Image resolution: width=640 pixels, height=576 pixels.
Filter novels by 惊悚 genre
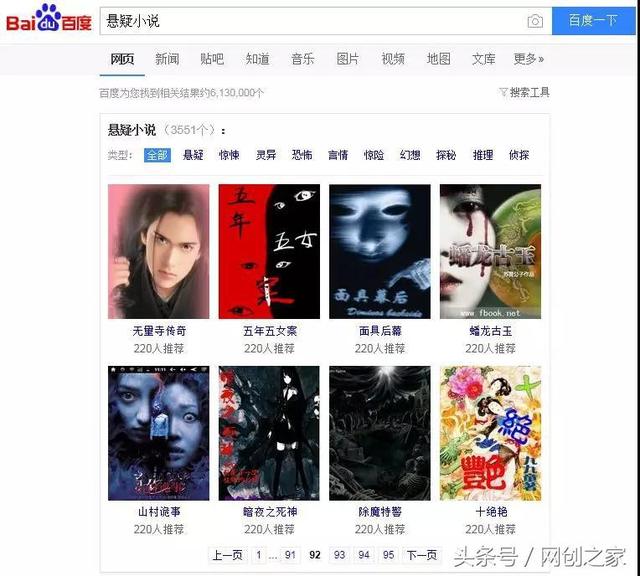(229, 155)
